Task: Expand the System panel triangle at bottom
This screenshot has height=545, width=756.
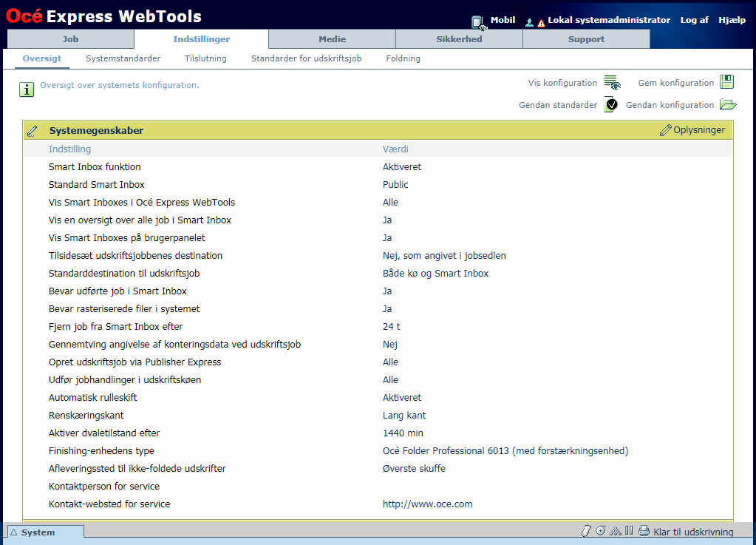Action: (x=14, y=532)
